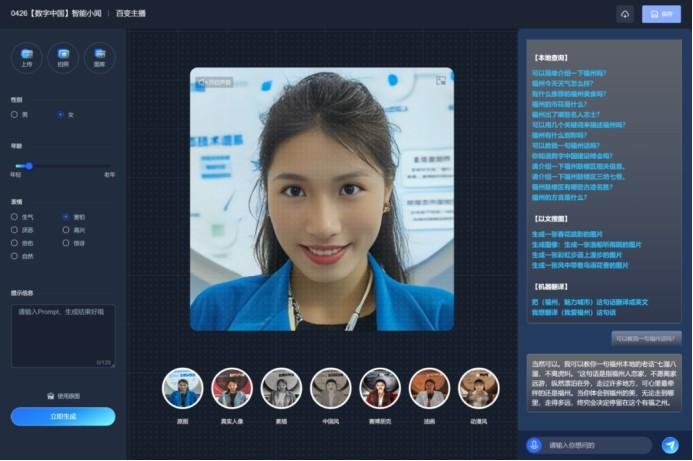Click the prompt text input box
The width and height of the screenshot is (693, 461).
point(62,334)
